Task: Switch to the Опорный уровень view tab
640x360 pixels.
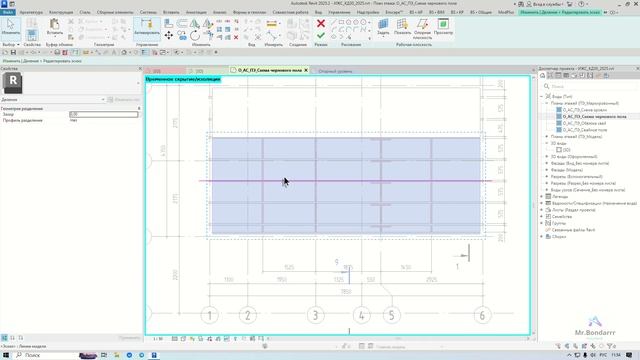Action: [335, 71]
